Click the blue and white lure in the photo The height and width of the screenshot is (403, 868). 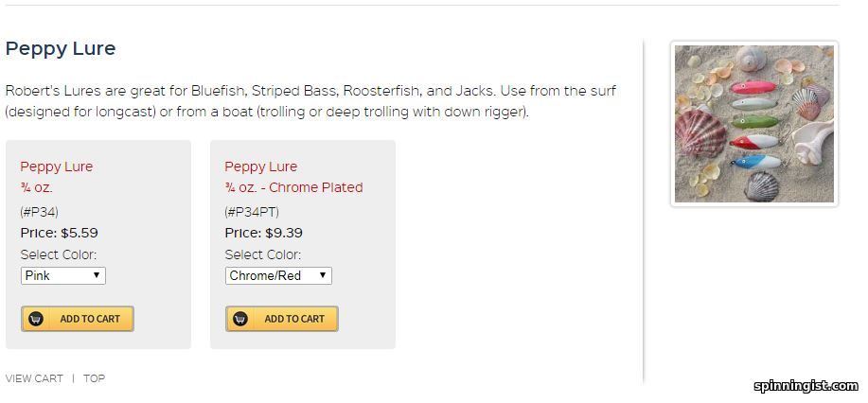pyautogui.click(x=756, y=162)
